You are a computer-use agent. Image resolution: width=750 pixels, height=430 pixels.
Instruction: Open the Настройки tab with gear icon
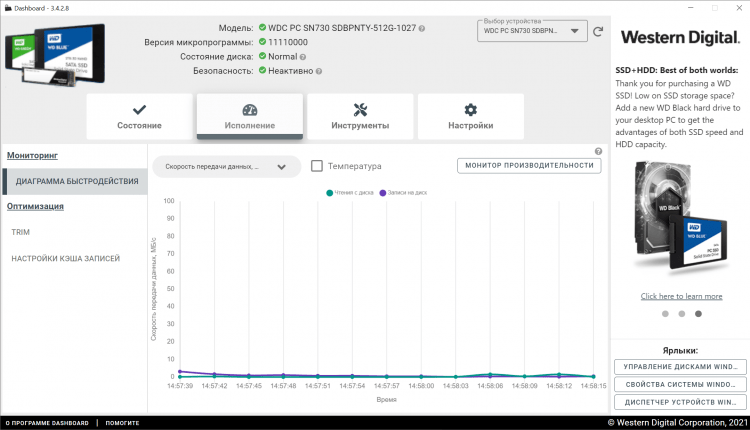pos(470,117)
